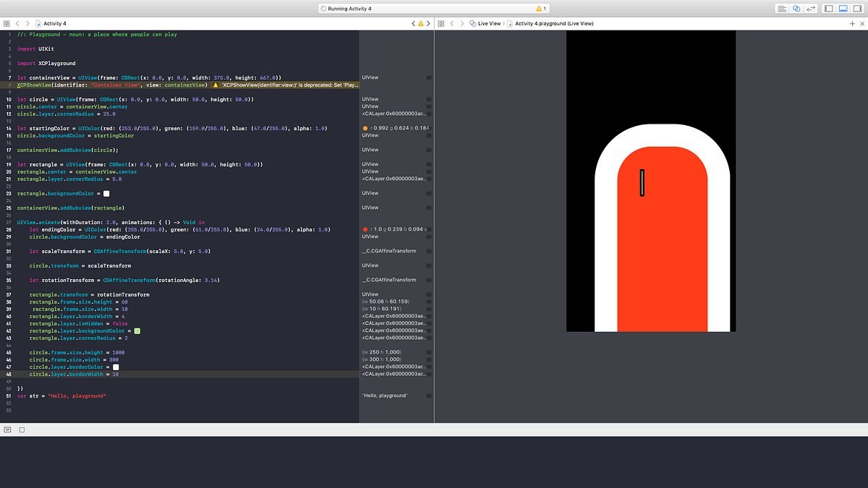868x488 pixels.
Task: Hide the Navigator panel using its toggle icon
Action: coord(827,8)
